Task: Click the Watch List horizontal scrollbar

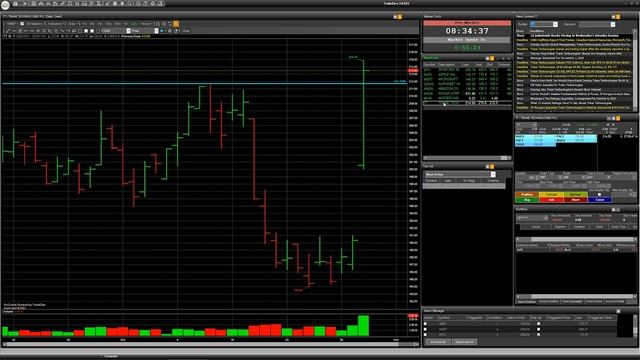Action: coord(467,158)
